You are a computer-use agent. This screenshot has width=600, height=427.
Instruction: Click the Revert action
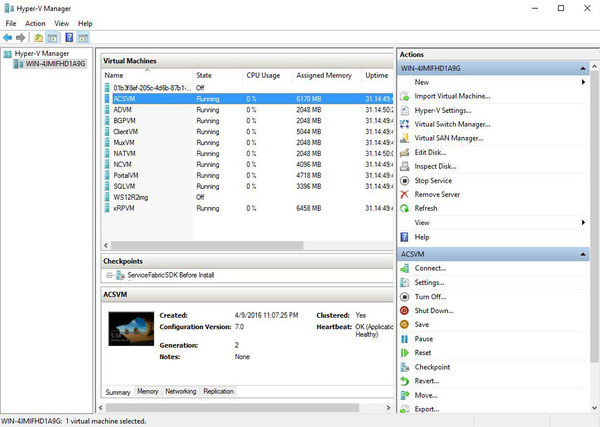pyautogui.click(x=427, y=381)
